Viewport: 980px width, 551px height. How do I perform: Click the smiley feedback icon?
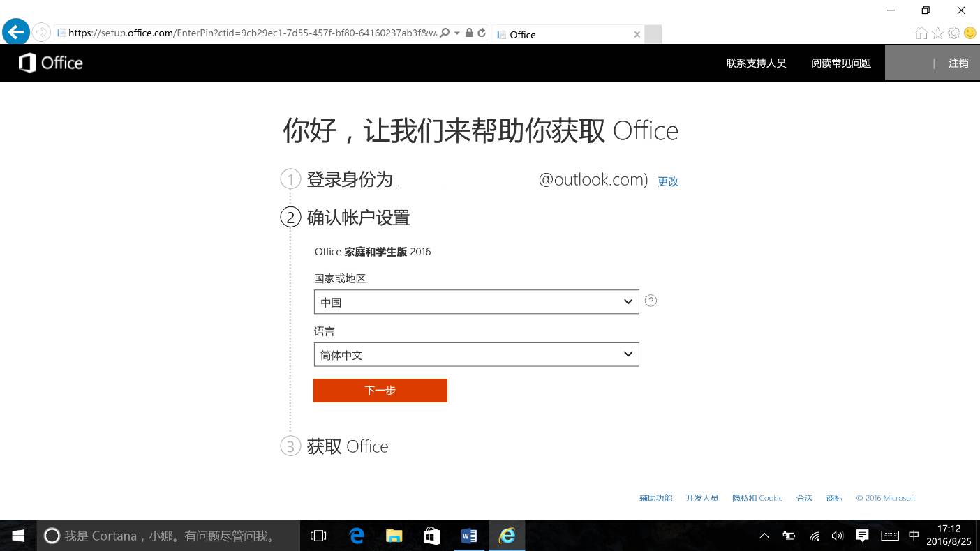pyautogui.click(x=970, y=33)
